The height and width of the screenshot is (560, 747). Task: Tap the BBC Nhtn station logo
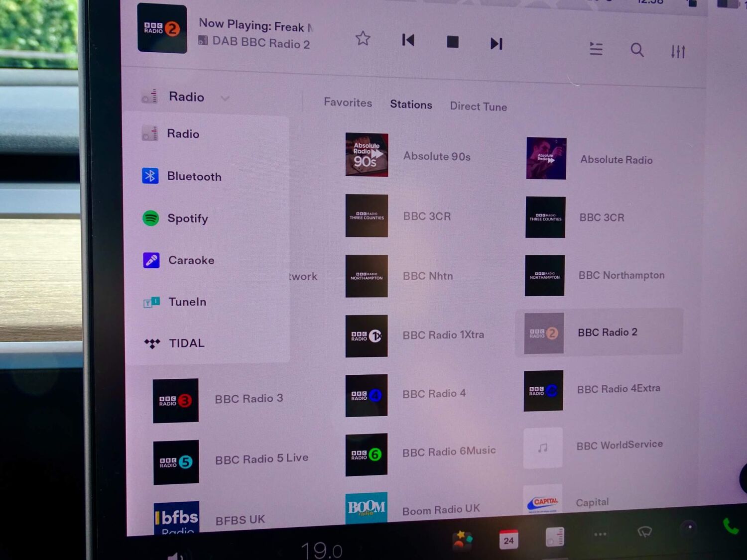367,276
